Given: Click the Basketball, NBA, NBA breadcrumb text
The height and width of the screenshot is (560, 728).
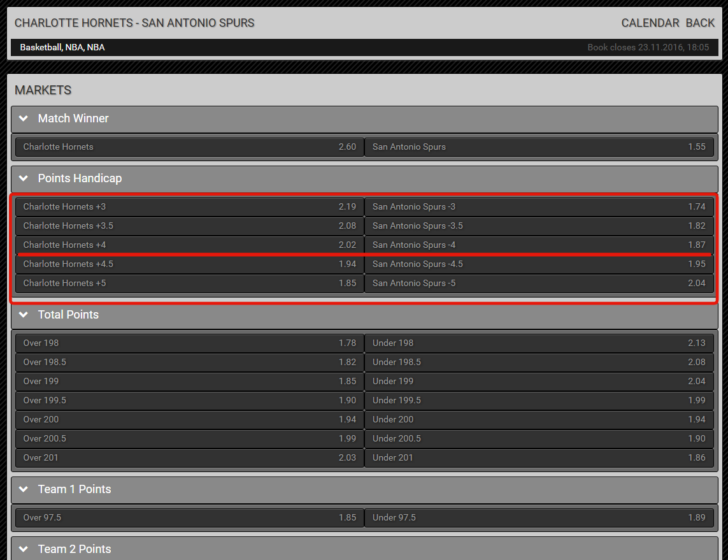Looking at the screenshot, I should click(62, 47).
